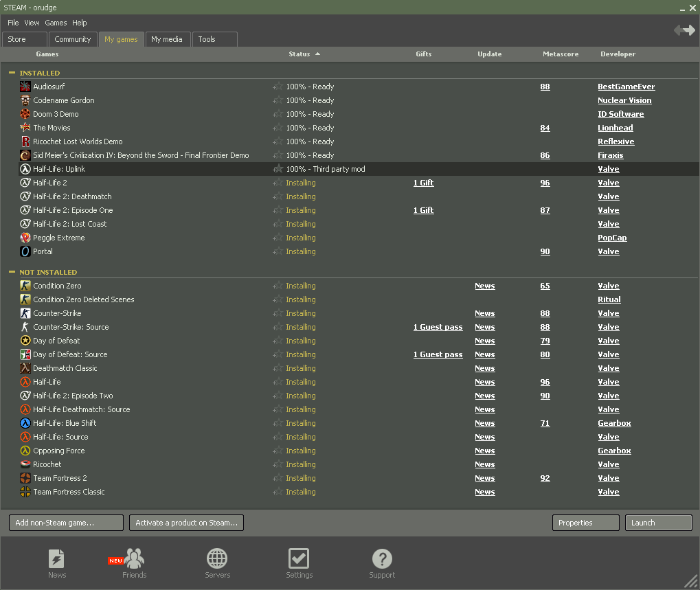This screenshot has width=700, height=590.
Task: Sort by the Metascore column header
Action: tap(561, 54)
